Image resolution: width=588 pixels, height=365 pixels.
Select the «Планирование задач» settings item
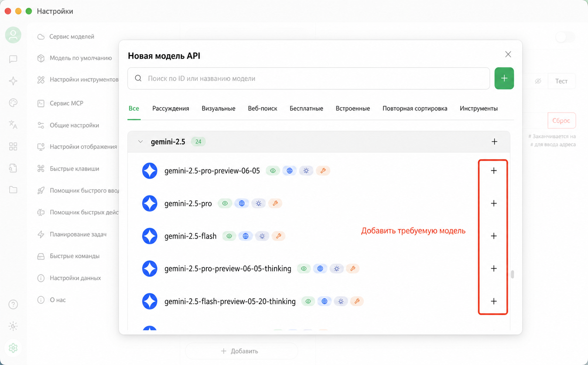[72, 234]
